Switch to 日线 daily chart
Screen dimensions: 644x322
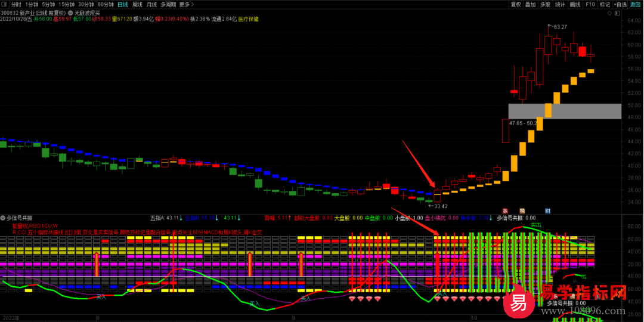[x=122, y=5]
